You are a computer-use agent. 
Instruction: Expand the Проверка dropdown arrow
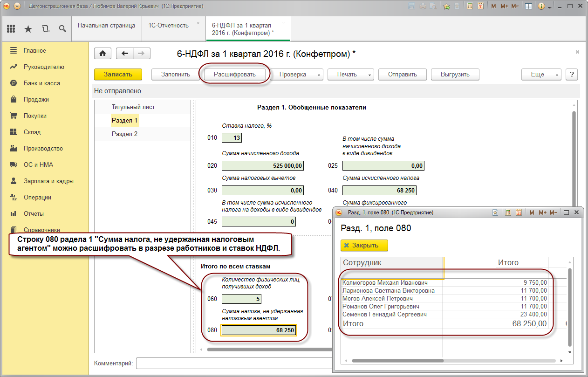pos(319,75)
